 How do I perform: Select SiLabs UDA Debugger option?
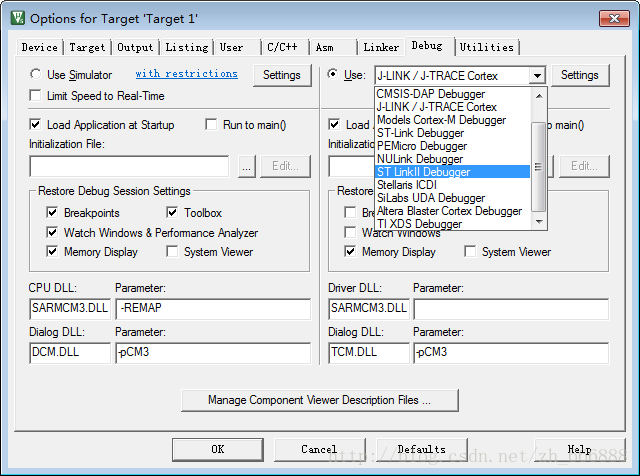(x=453, y=198)
